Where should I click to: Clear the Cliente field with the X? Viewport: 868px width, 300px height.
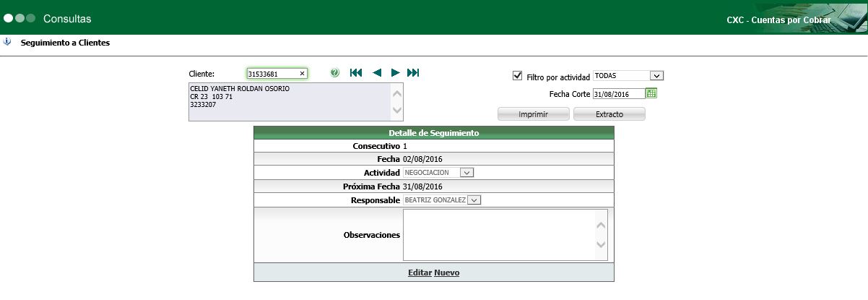pyautogui.click(x=302, y=74)
